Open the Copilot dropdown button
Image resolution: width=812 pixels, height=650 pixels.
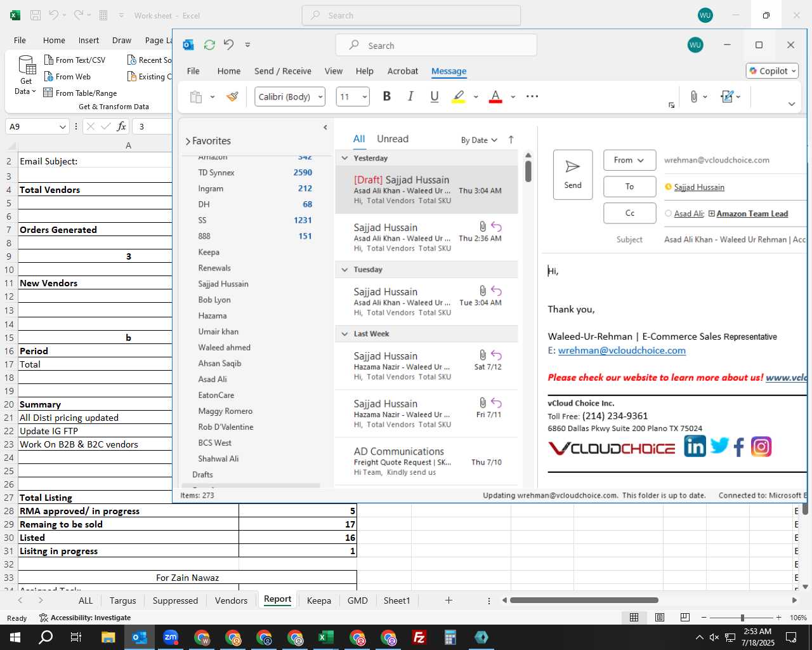tap(772, 71)
